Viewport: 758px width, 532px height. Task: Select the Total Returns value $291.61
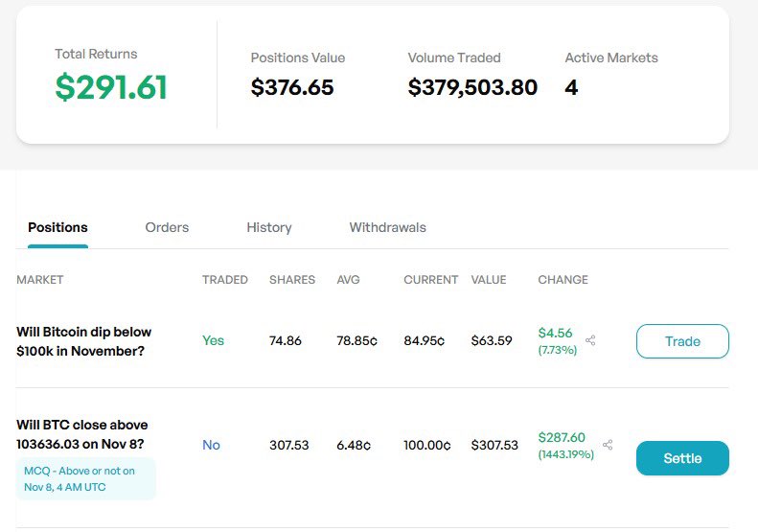click(x=111, y=87)
